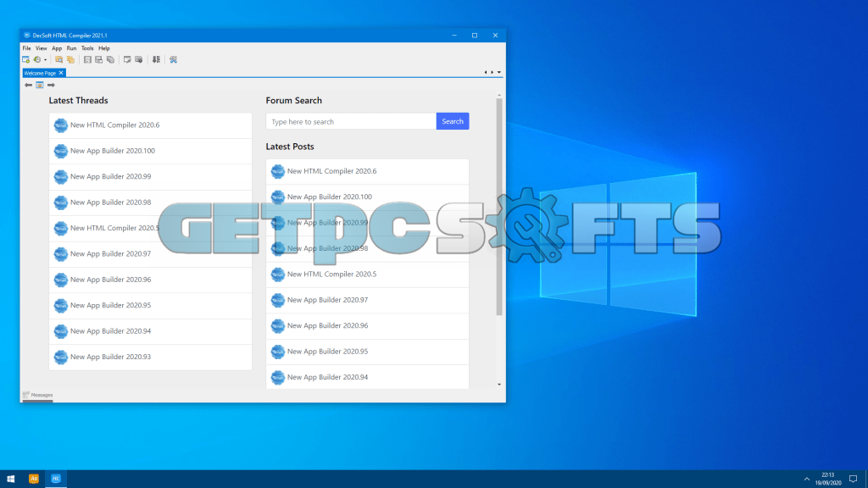This screenshot has height=488, width=868.
Task: Open post 'New HTML Compiler 2020.6' in Latest Posts
Action: click(367, 171)
